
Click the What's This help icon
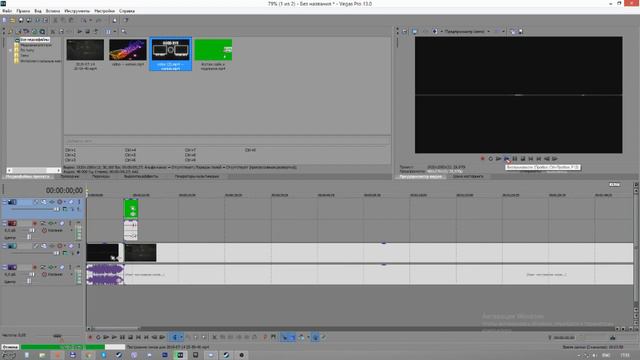(126, 20)
